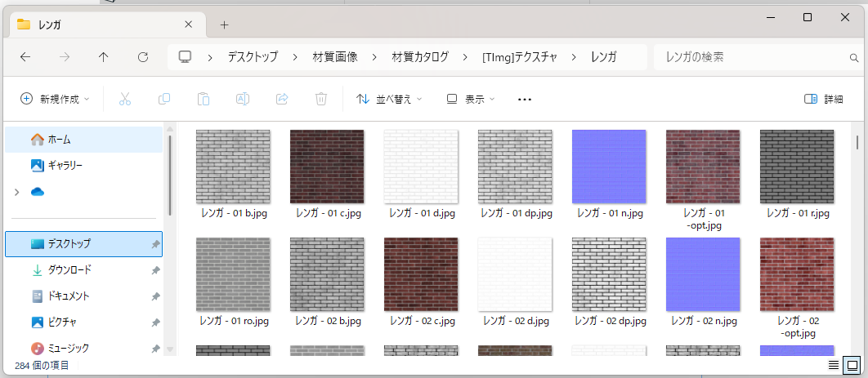Click pin icon beside ダウンロード
The height and width of the screenshot is (378, 868).
click(x=156, y=270)
